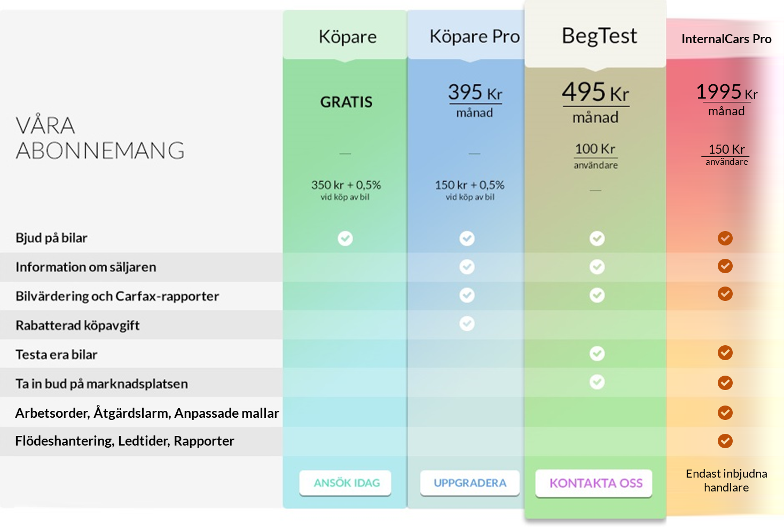Click Köpare Pro checkmark for Bilvärdering och Carfax-rapporter
Screen dimensions: 784x532
click(467, 295)
